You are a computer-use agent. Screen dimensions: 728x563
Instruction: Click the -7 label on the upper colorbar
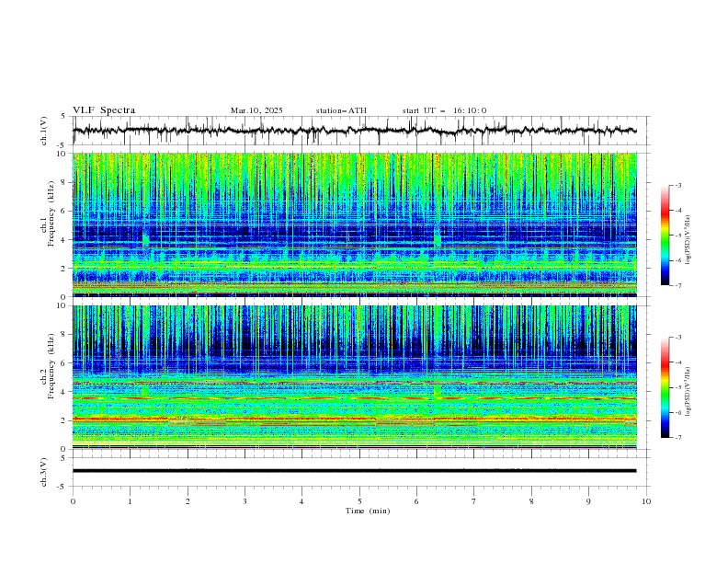point(677,285)
